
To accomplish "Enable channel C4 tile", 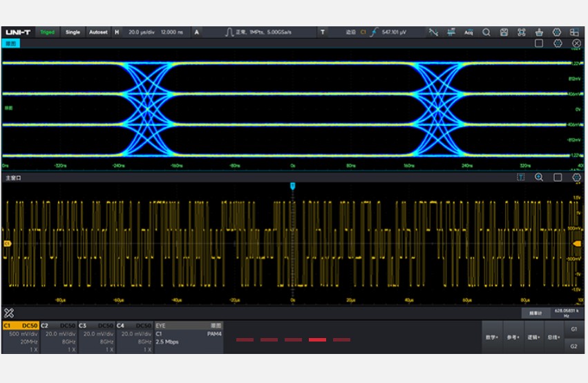I will click(134, 337).
